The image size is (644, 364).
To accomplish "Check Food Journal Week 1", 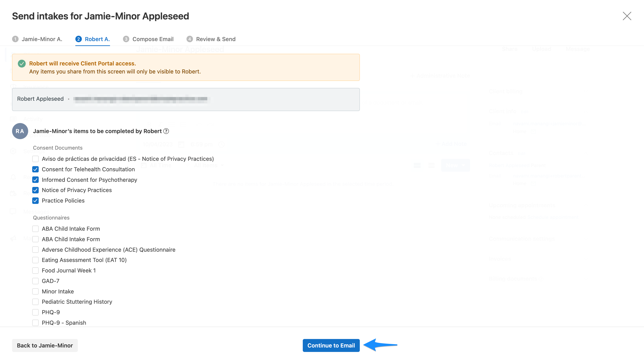I will (x=36, y=270).
